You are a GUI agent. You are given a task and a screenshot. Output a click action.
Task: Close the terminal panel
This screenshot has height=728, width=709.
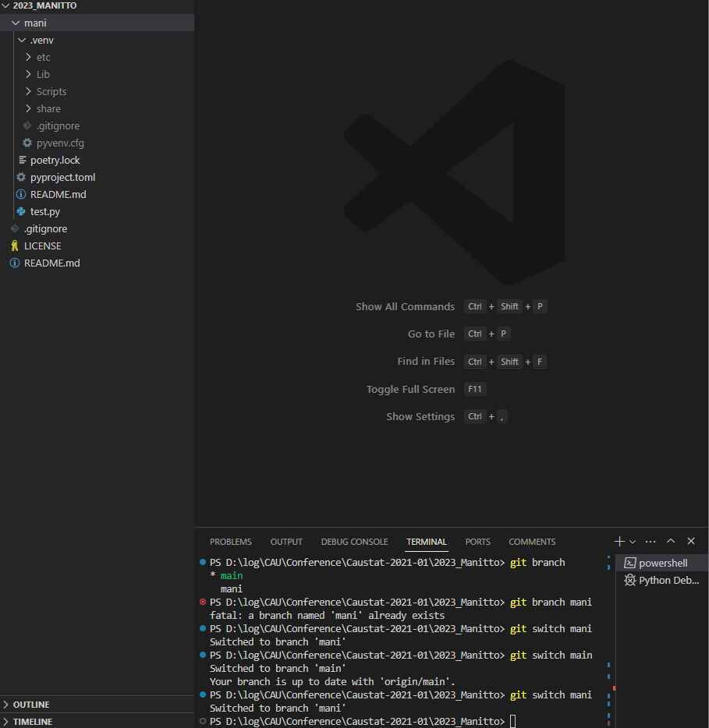tap(691, 541)
